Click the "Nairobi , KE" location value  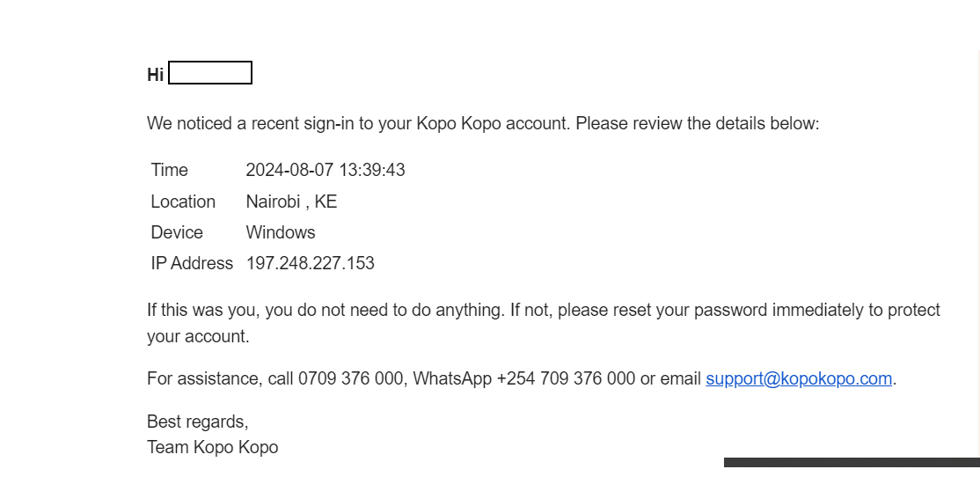click(291, 202)
